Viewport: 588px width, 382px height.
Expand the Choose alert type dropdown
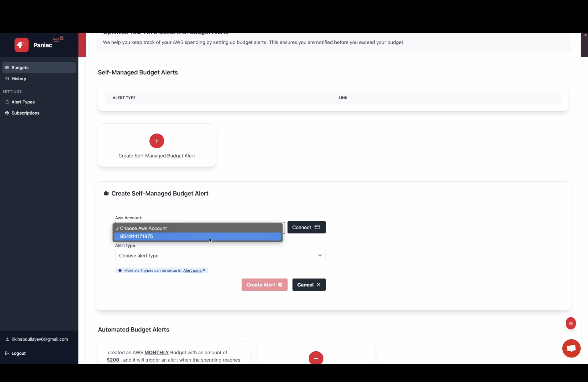[220, 256]
